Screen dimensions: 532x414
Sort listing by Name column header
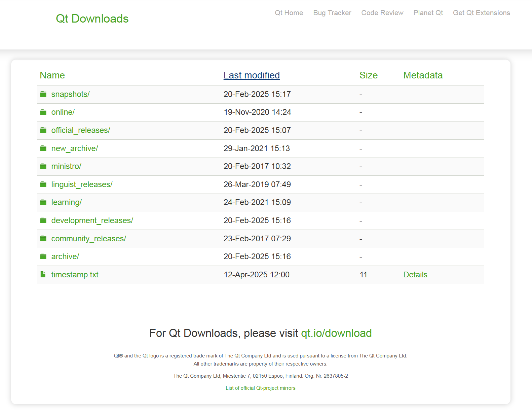click(52, 75)
